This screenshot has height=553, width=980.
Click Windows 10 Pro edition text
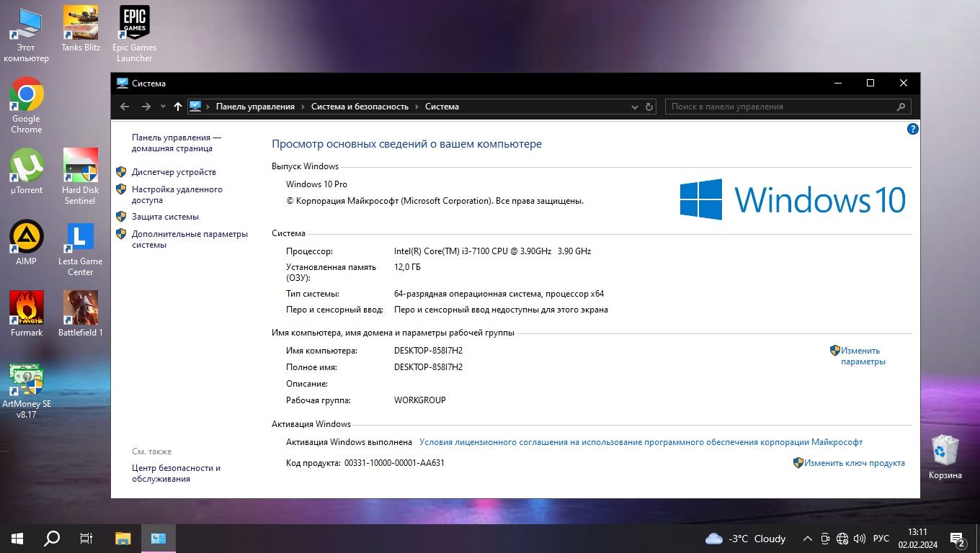point(316,184)
